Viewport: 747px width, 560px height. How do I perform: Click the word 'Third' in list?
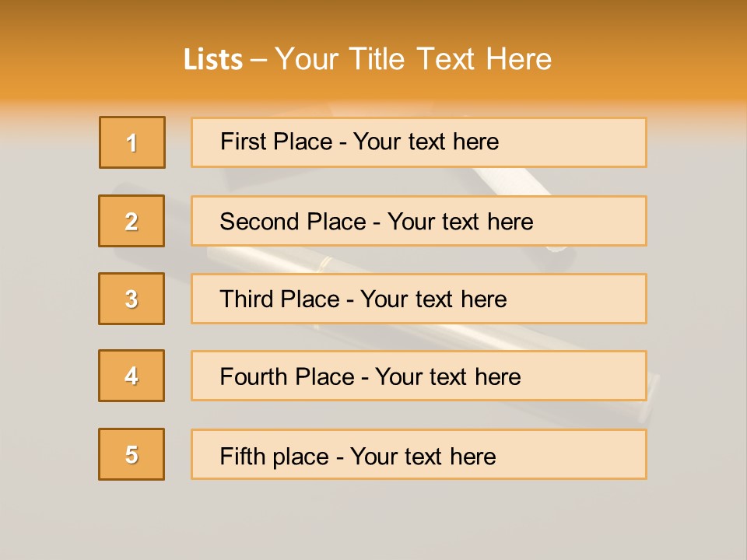click(x=247, y=299)
